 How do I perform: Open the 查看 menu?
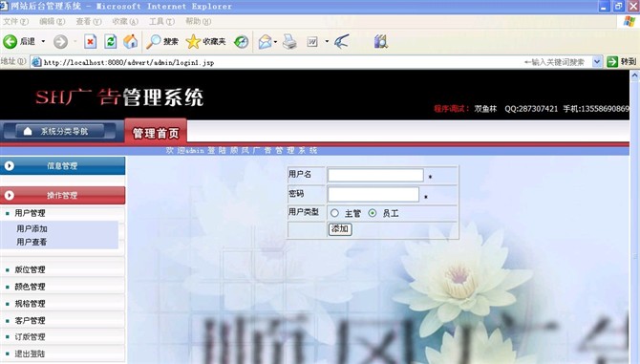pos(89,21)
